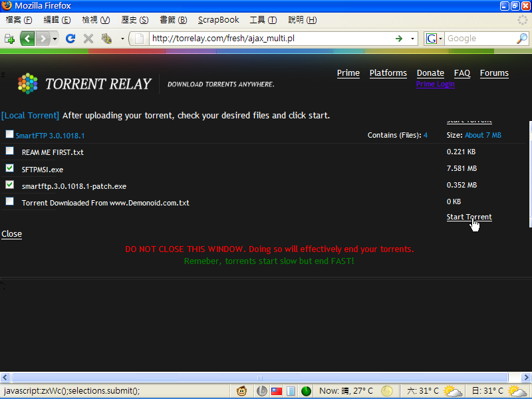Image resolution: width=532 pixels, height=399 pixels.
Task: Click the Google search engine icon
Action: tap(432, 39)
